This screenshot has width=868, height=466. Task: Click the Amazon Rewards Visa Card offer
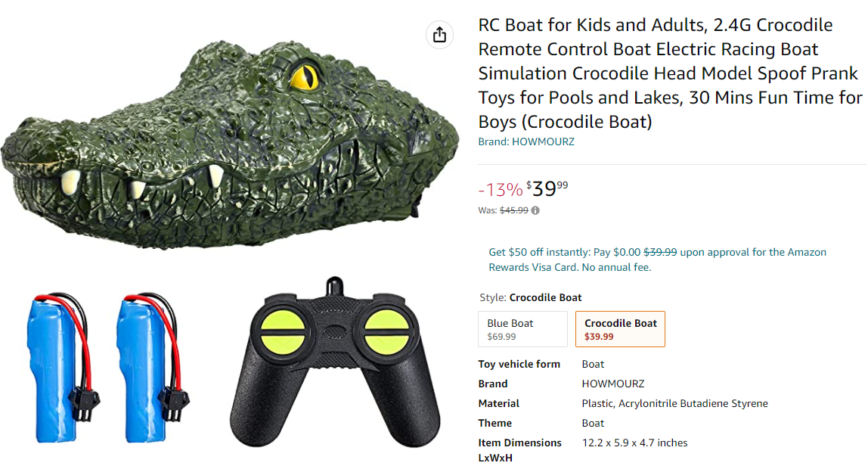coord(657,259)
